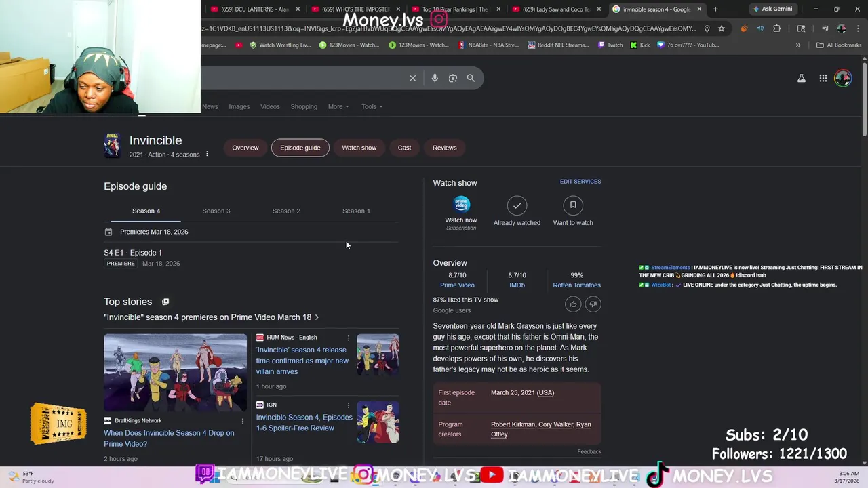
Task: Select the Season 4 tab
Action: coord(146,211)
